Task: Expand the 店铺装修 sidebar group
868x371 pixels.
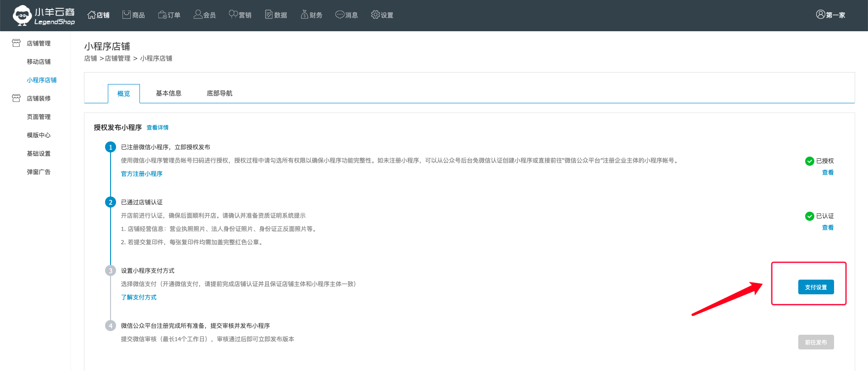Action: [39, 98]
